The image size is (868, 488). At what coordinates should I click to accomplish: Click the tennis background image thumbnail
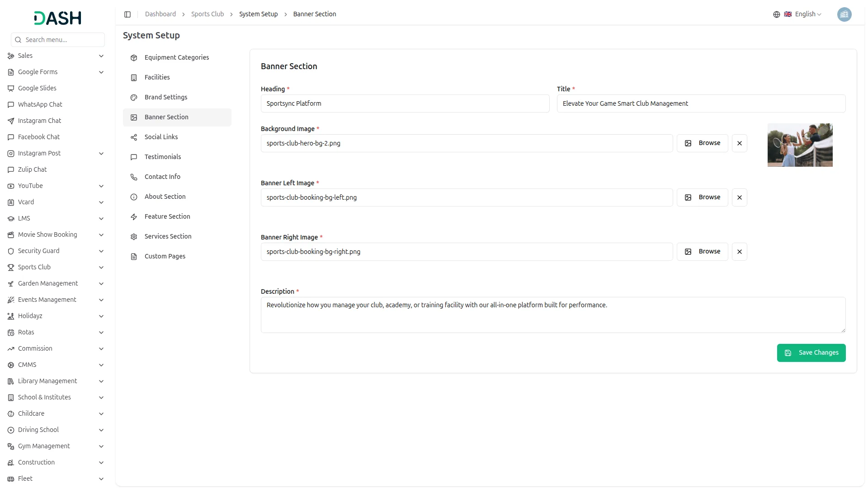(x=800, y=145)
